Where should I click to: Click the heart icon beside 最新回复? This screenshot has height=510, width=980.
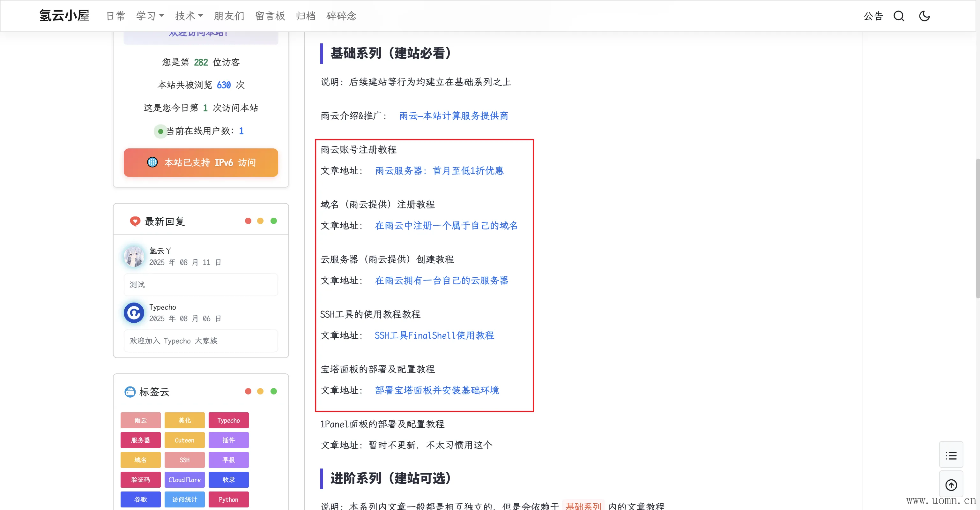point(135,221)
